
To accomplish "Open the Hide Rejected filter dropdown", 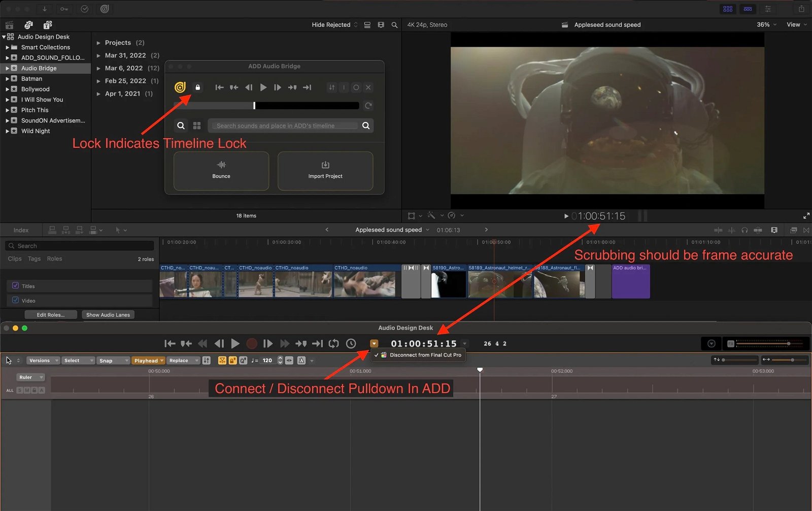I will point(334,25).
